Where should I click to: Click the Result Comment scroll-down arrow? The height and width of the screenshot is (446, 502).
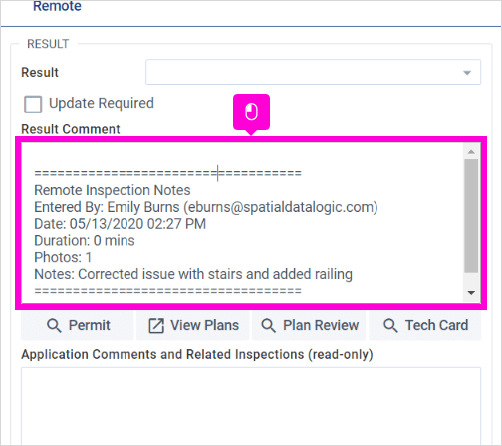(x=471, y=293)
